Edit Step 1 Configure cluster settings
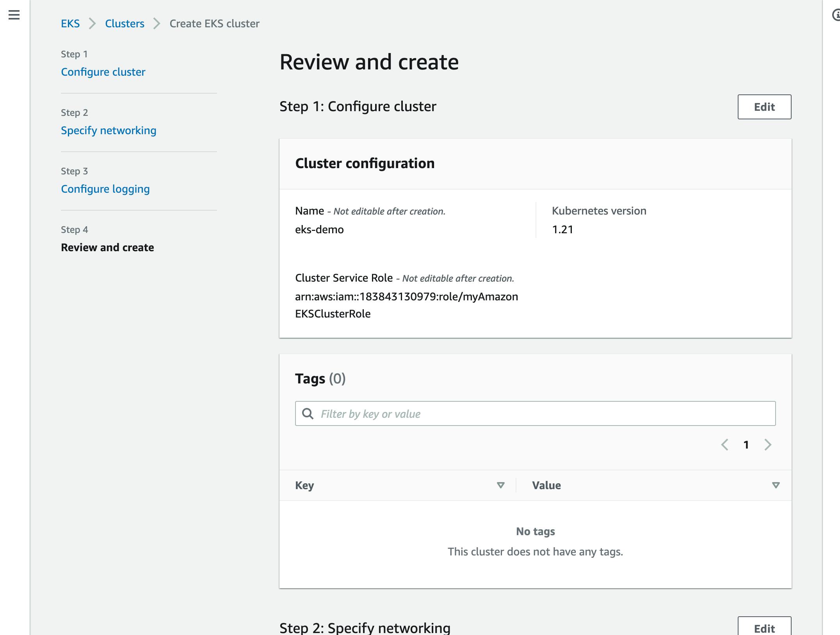Screen dimensions: 840x635 pyautogui.click(x=764, y=107)
